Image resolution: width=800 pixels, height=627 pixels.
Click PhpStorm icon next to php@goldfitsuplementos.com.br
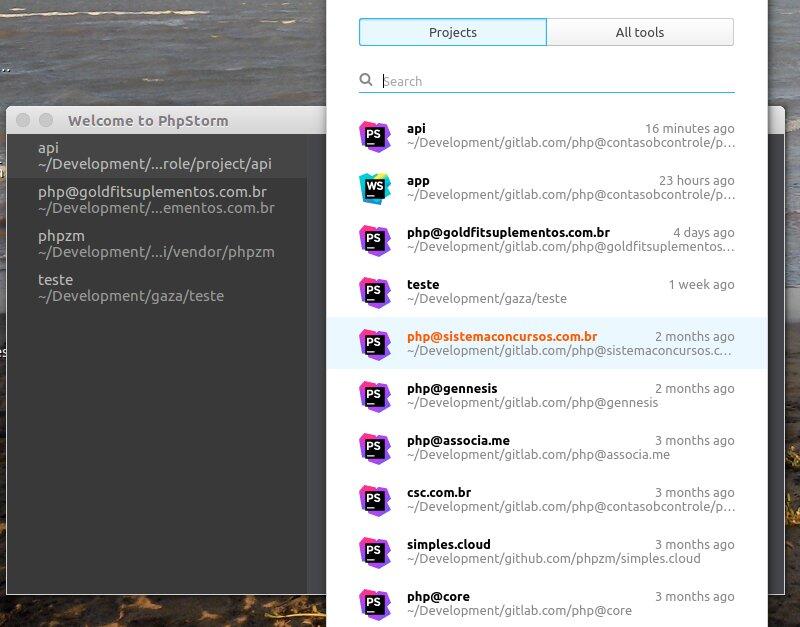pos(375,240)
